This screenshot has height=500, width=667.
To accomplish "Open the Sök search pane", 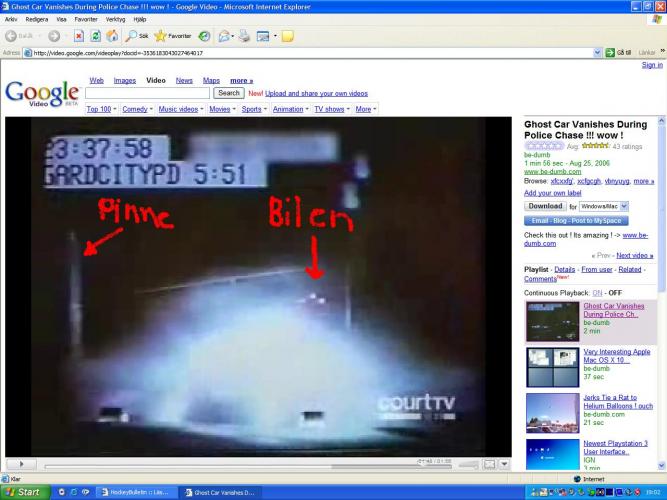I will (x=137, y=36).
